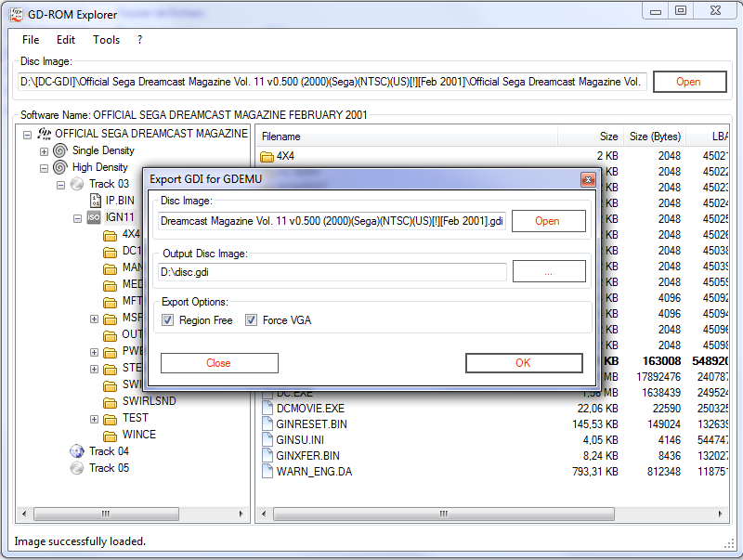The width and height of the screenshot is (743, 560).
Task: Collapse the IGN11 node
Action: coord(77,218)
